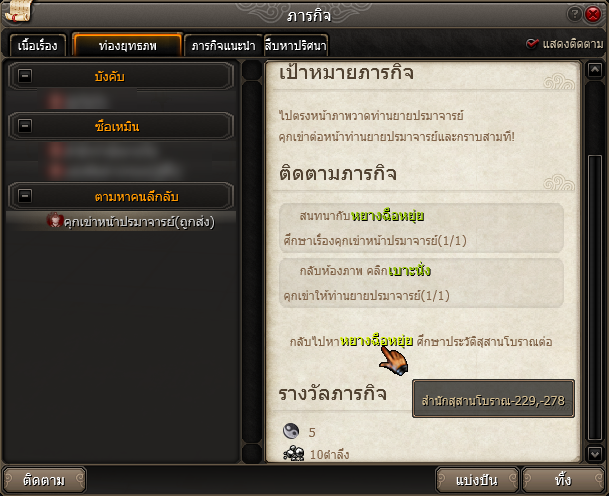Viewport: 609px width, 496px height.
Task: Click the yin-yang reward icon
Action: [291, 431]
